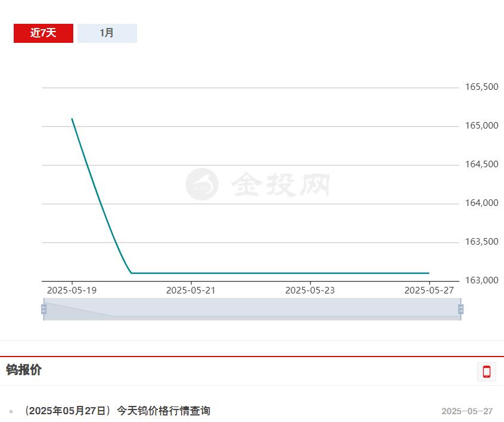Click the 165,000 y-axis value
This screenshot has width=504, height=422.
tap(482, 126)
